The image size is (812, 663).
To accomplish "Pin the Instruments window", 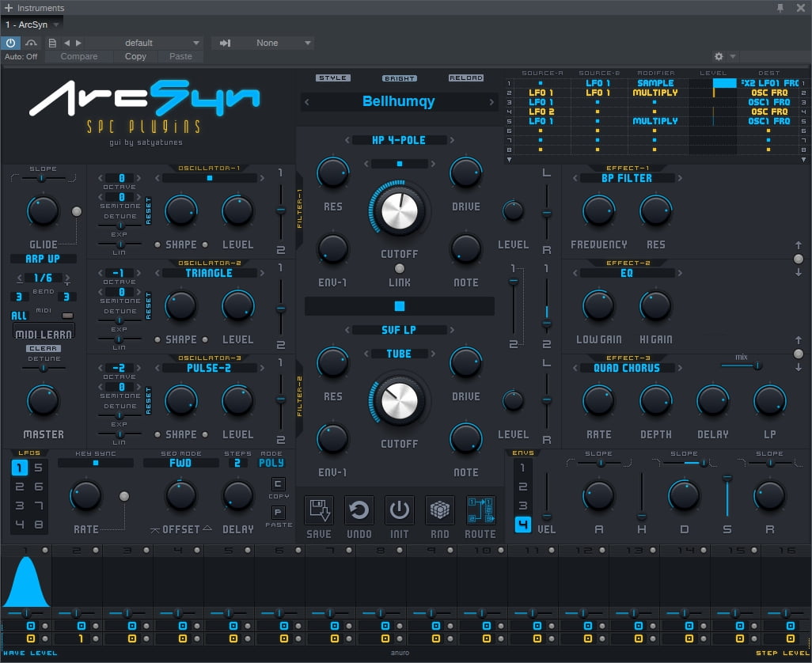I will tap(780, 8).
